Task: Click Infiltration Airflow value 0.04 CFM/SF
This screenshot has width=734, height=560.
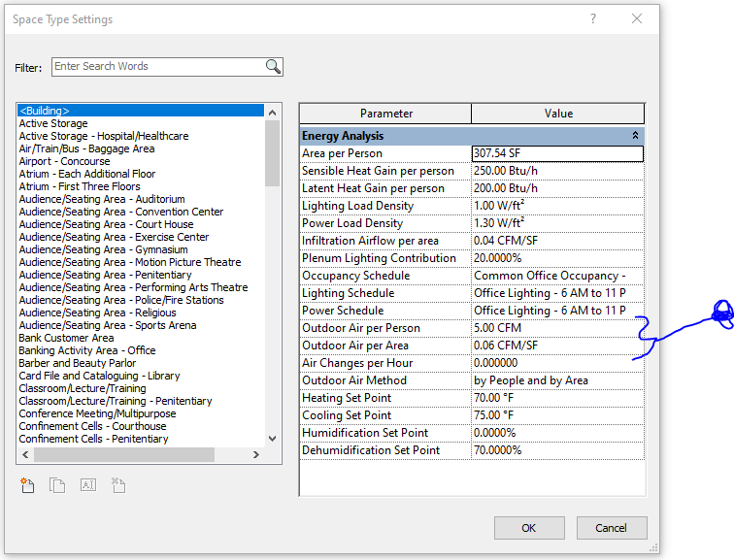Action: pyautogui.click(x=557, y=241)
